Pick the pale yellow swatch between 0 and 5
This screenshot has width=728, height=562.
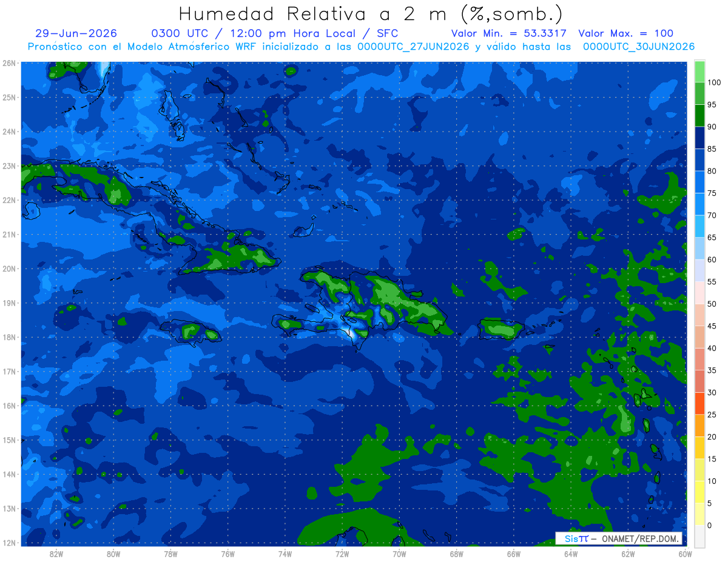699,514
